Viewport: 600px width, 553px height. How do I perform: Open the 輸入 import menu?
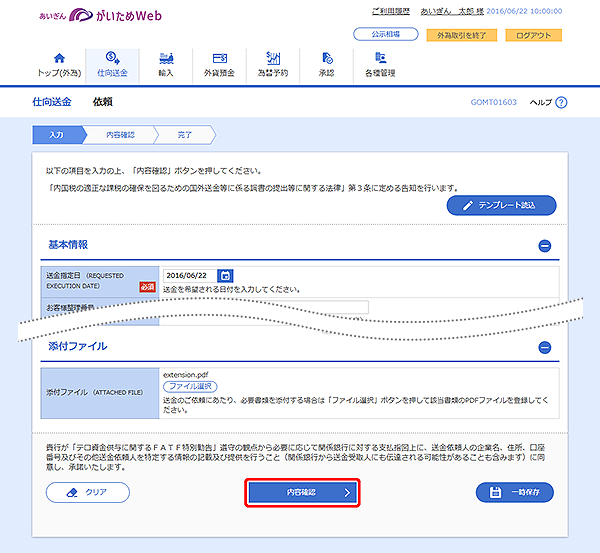coord(166,65)
